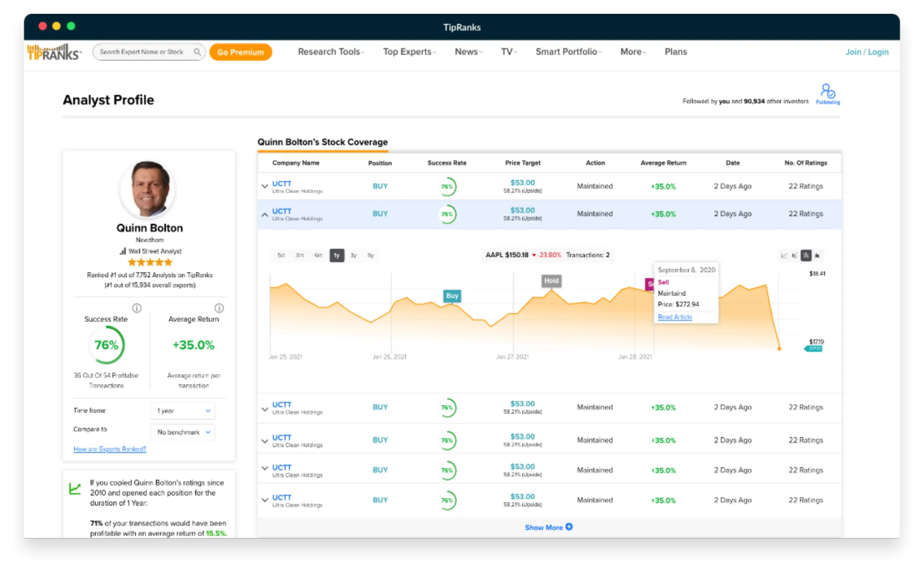Screen dimensions: 924x573
Task: Open the Smart Portfolio menu
Action: (568, 52)
